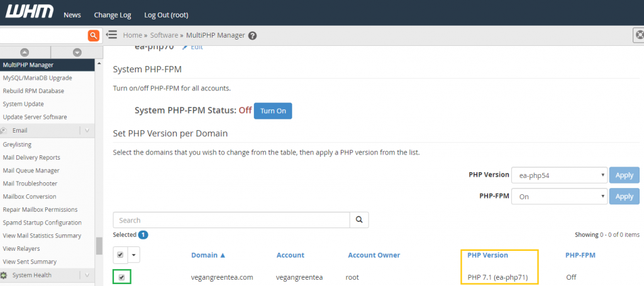Open Mail Troubleshooter in sidebar
Viewport: 644px width, 286px height.
(x=30, y=184)
